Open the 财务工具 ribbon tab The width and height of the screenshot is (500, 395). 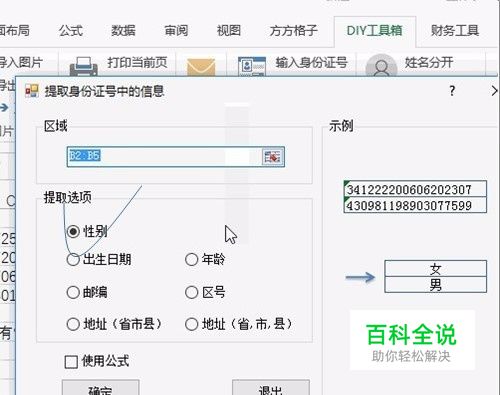click(455, 31)
